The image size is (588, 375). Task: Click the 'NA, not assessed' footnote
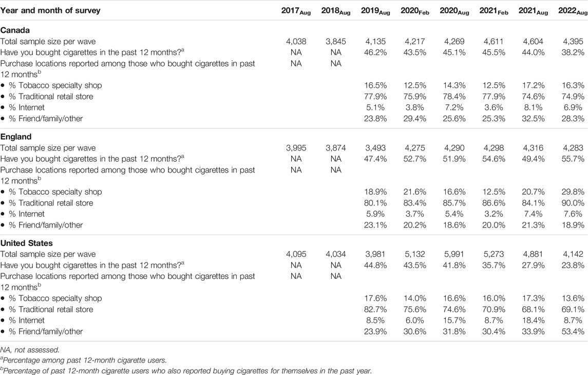coord(30,350)
